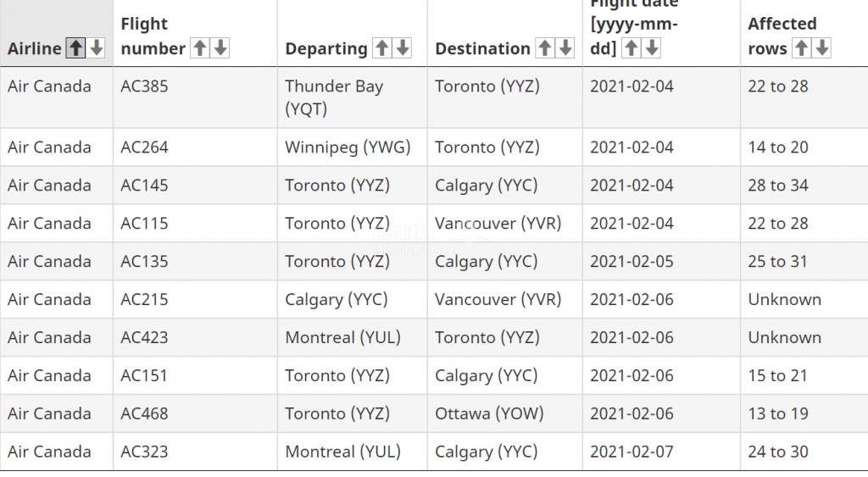Screen dimensions: 868x477
Task: Click the 2021-02-07 flight date cell
Action: click(661, 452)
